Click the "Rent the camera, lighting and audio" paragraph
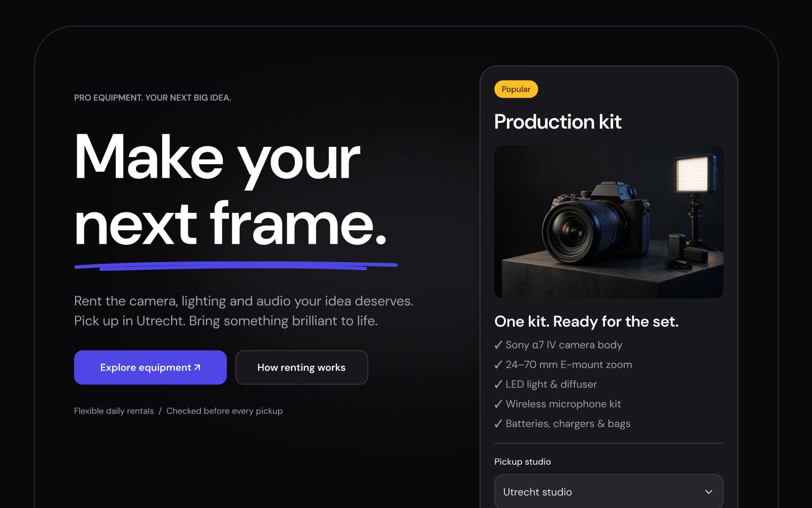 pyautogui.click(x=244, y=311)
